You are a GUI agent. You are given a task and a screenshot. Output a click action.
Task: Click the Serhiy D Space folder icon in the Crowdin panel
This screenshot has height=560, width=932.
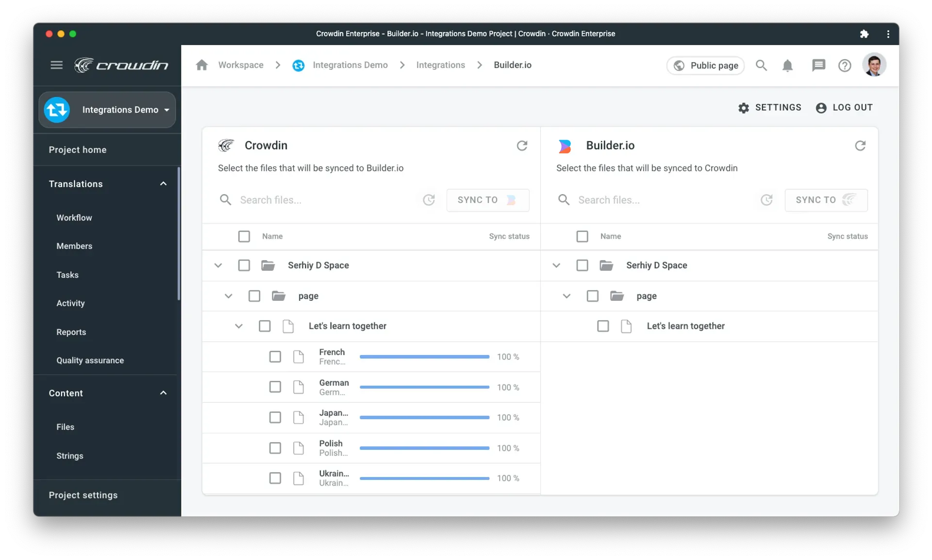pyautogui.click(x=268, y=265)
